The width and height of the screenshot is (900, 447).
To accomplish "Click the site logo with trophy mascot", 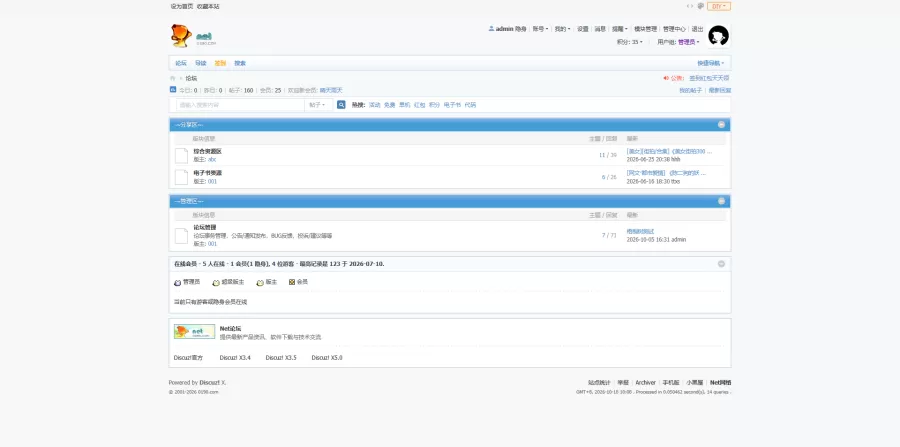I will click(193, 36).
